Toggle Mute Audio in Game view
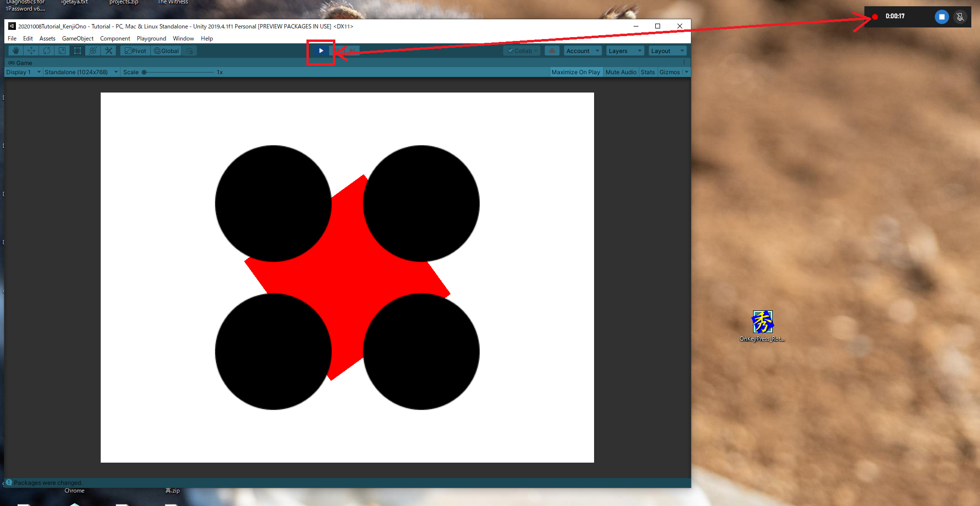 [x=621, y=72]
